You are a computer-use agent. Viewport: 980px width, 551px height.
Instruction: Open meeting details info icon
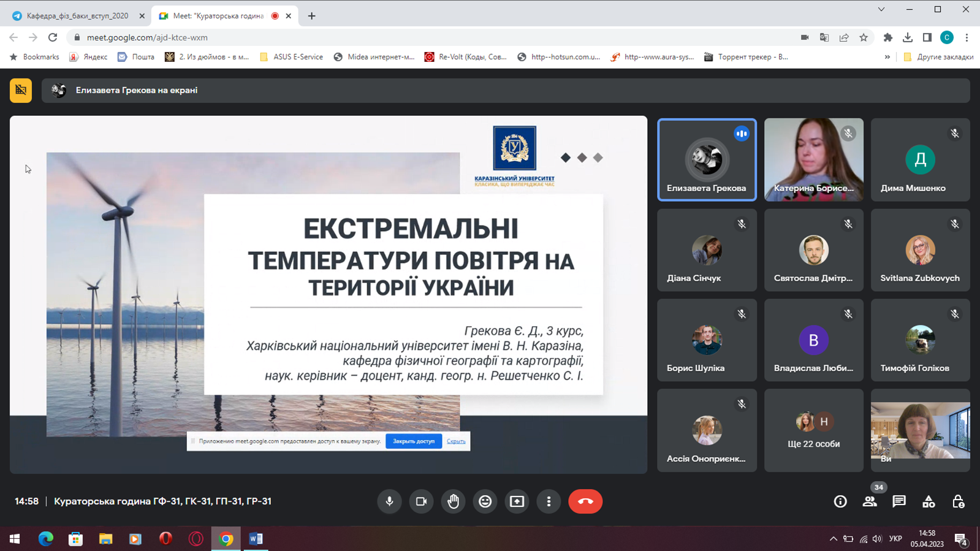point(840,501)
